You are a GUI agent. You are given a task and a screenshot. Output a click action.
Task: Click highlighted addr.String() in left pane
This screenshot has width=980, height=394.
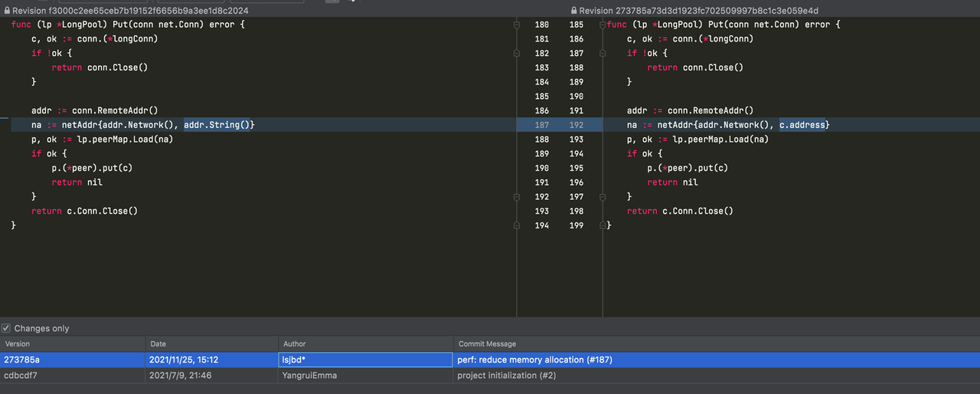(218, 125)
